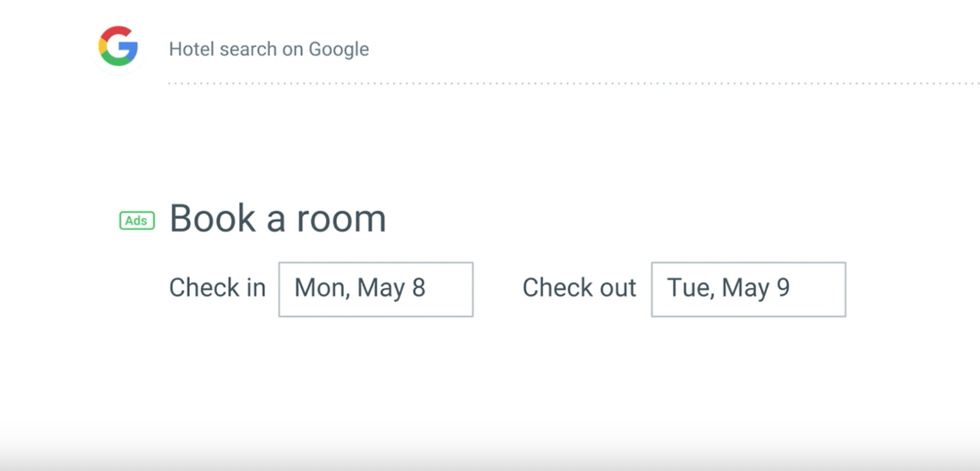This screenshot has height=471, width=980.
Task: Click the word search in the header
Action: [248, 49]
